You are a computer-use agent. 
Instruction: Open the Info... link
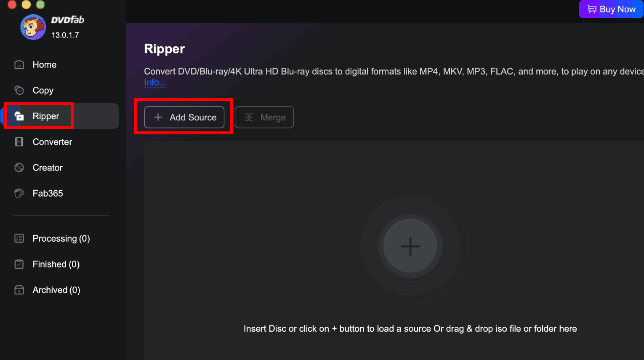pyautogui.click(x=155, y=83)
